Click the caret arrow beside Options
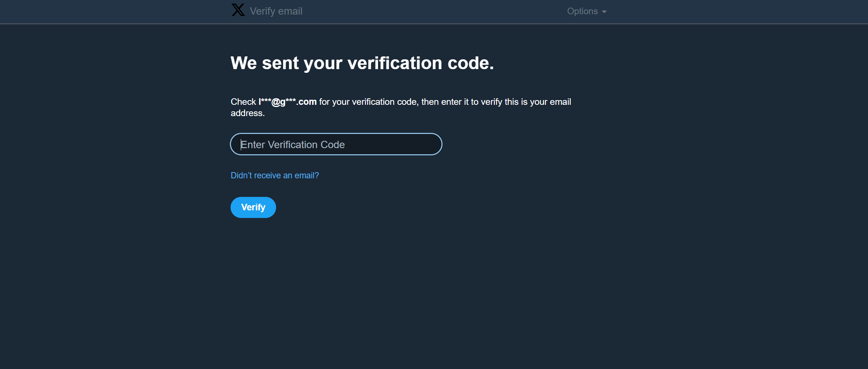 (604, 12)
